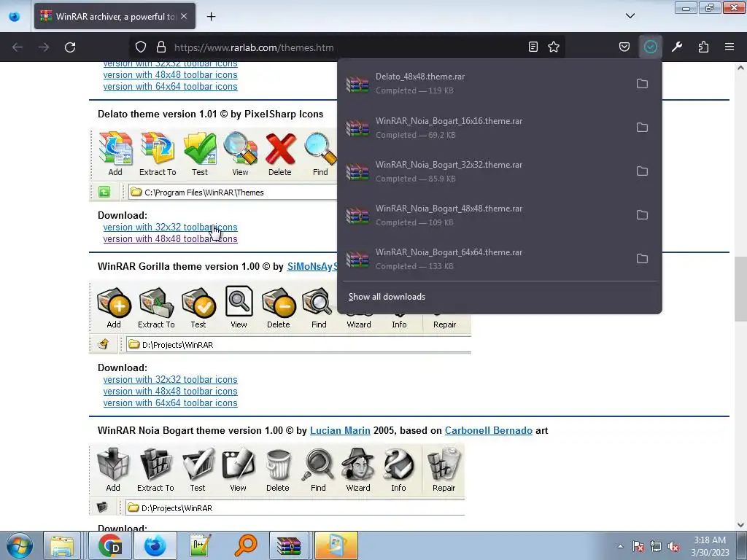Open the Firefox application hamburger menu
This screenshot has width=747, height=560.
[x=729, y=47]
